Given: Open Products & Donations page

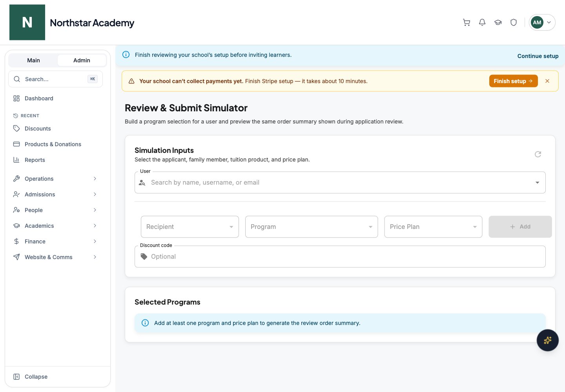Looking at the screenshot, I should coord(55,144).
